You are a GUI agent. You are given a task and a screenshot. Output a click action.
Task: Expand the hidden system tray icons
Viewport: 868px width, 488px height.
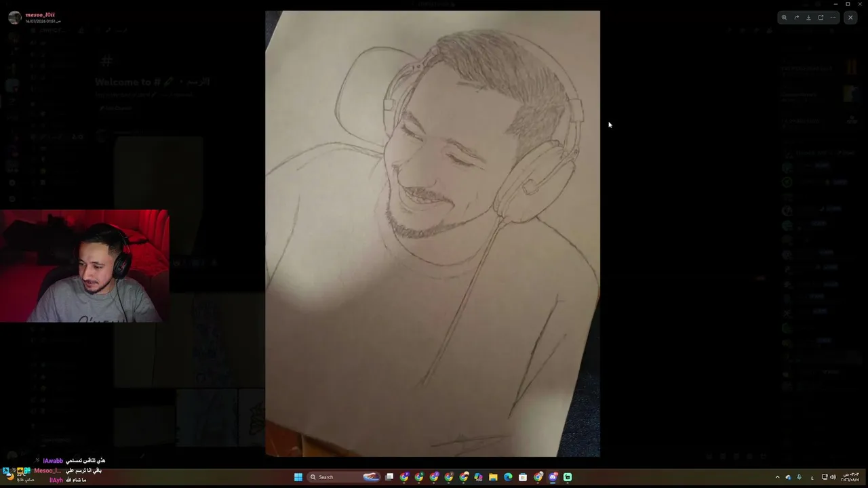click(777, 477)
